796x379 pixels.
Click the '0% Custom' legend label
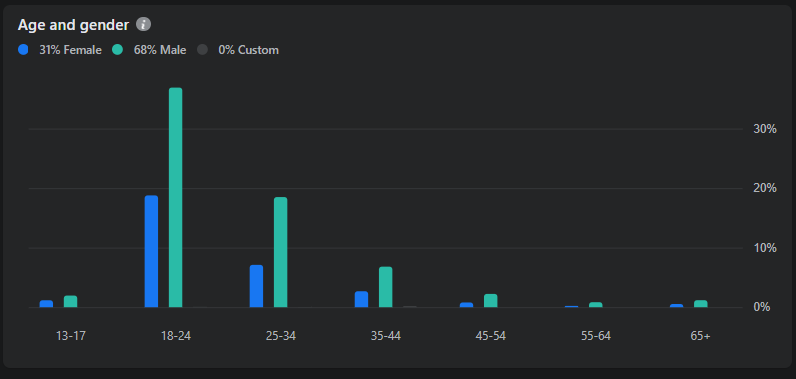248,50
